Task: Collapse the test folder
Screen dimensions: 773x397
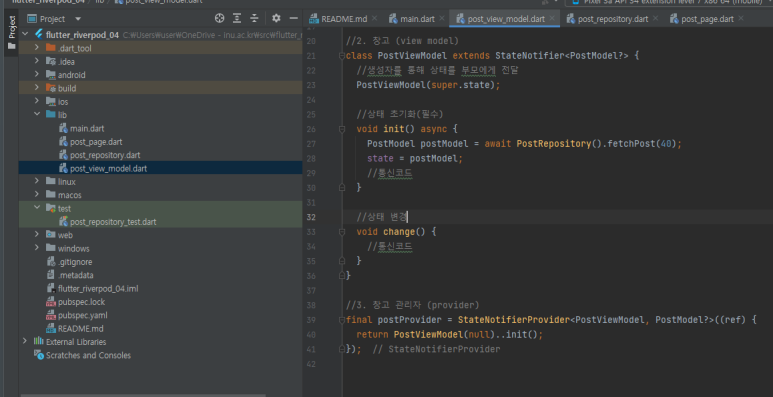Action: coord(37,208)
